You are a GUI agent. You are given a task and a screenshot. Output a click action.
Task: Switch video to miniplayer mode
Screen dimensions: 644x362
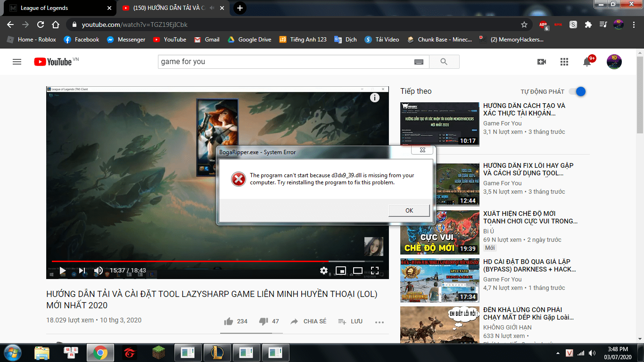click(340, 271)
